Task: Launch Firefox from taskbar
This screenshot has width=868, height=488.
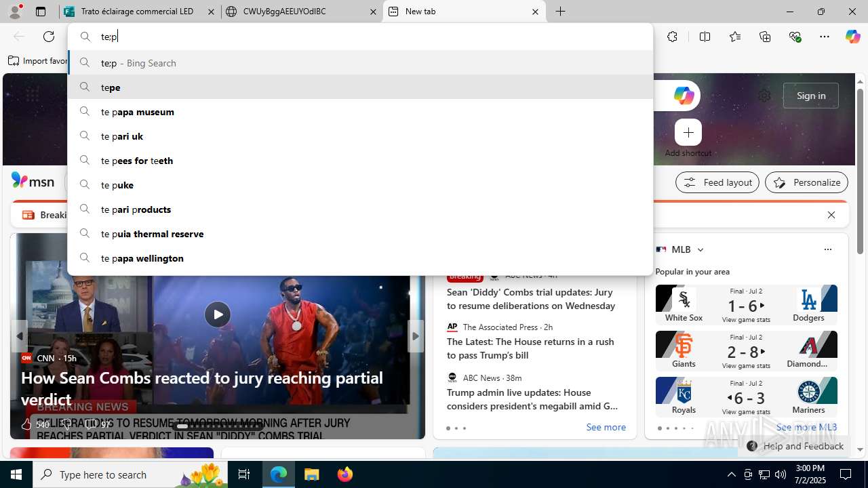Action: tap(345, 474)
